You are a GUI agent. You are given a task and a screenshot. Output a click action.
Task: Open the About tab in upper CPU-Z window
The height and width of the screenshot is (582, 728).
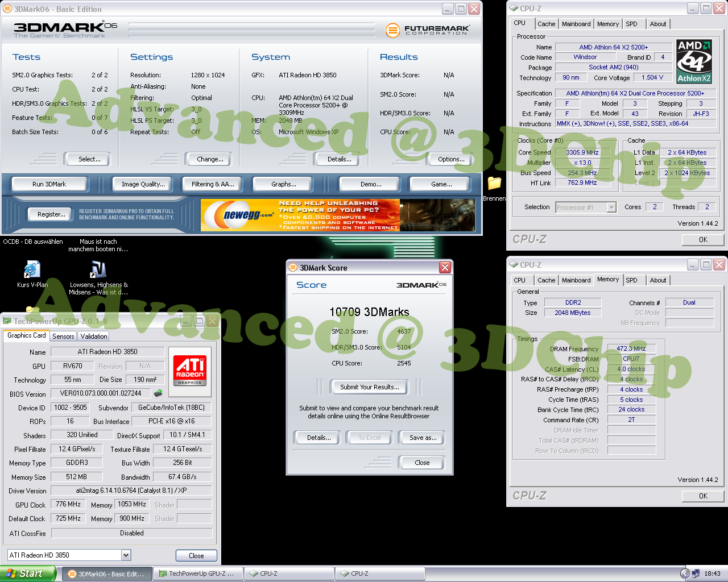tap(658, 24)
